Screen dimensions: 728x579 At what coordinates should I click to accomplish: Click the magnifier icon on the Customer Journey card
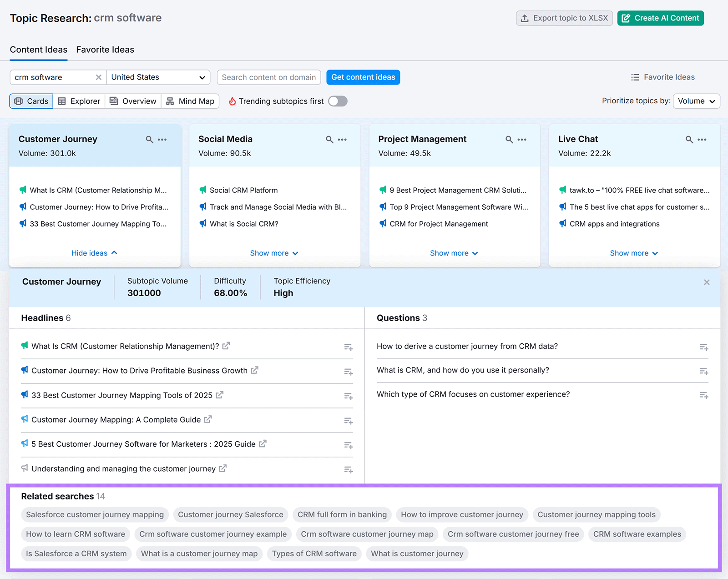click(x=149, y=140)
